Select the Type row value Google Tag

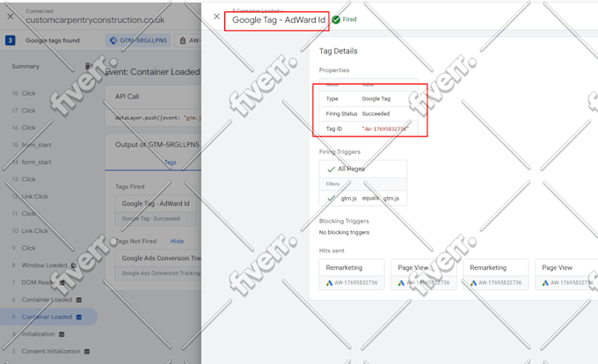pos(376,98)
